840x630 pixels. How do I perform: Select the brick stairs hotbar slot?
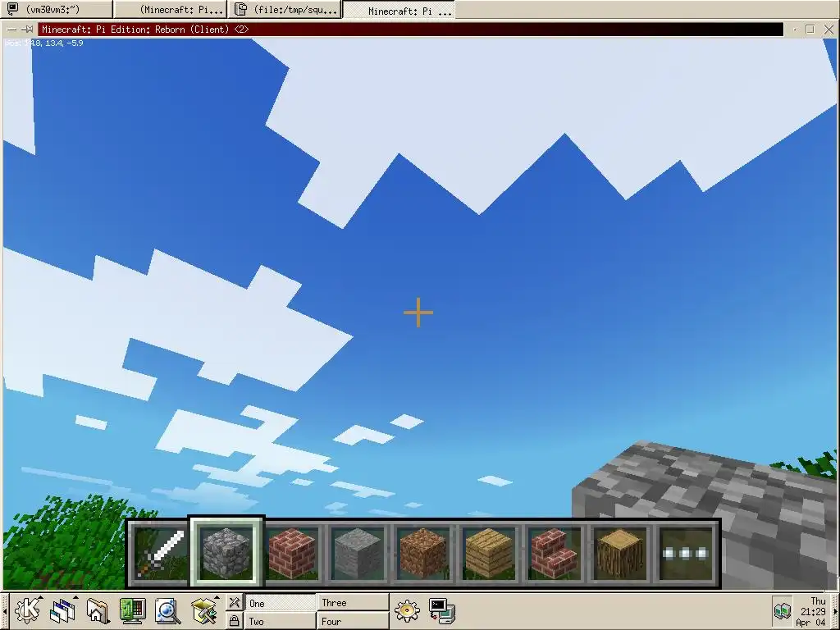(x=554, y=553)
